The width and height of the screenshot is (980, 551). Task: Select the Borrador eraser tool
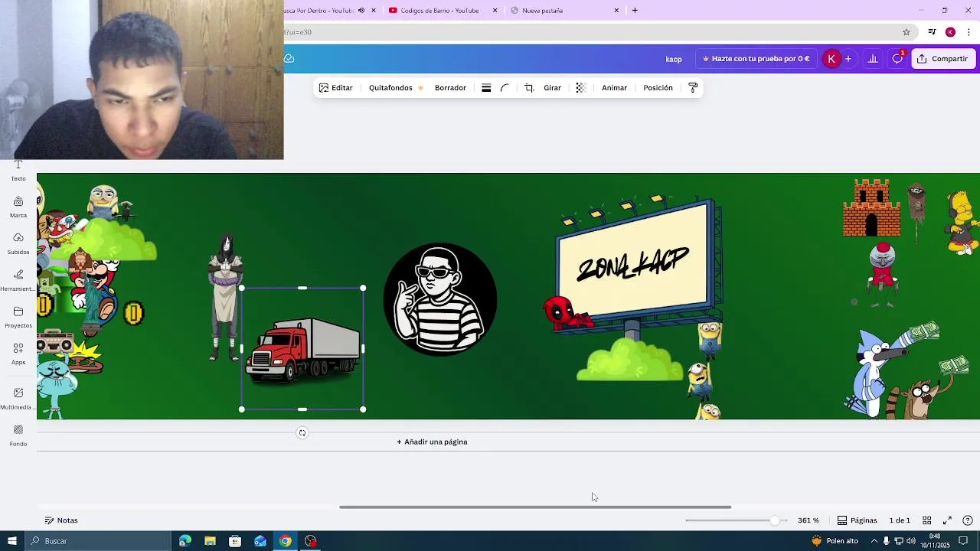coord(450,88)
